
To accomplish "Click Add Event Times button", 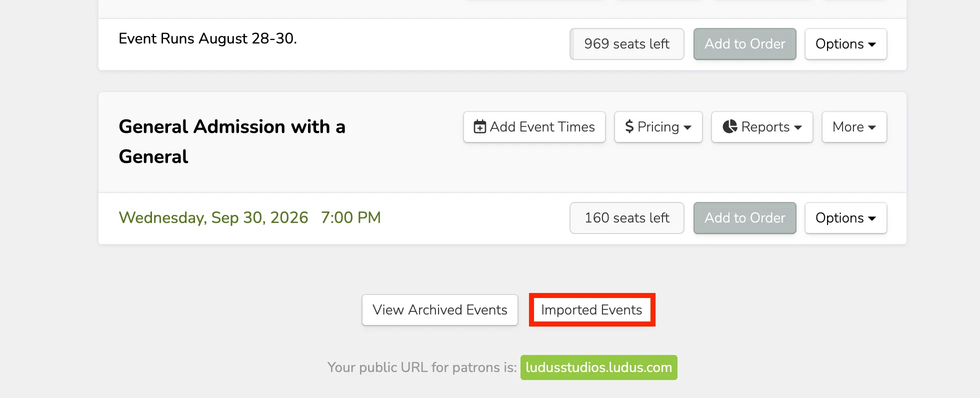I will pos(534,127).
